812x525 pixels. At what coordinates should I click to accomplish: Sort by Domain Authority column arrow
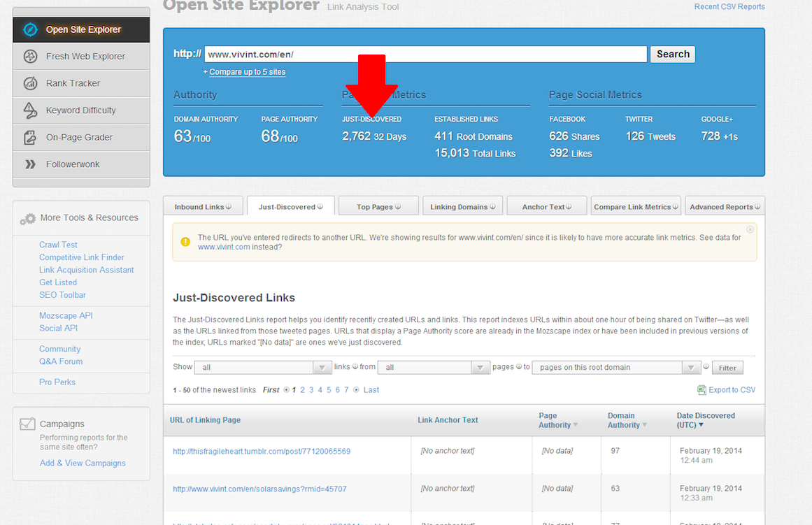click(x=645, y=425)
